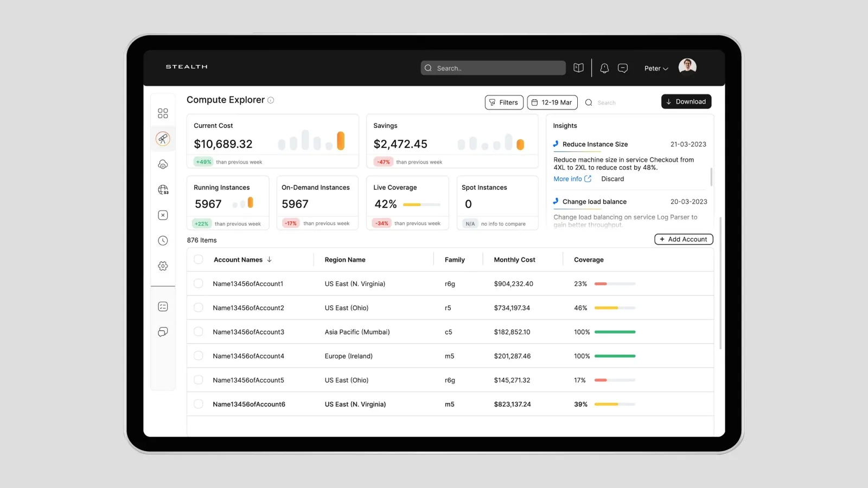Select the checkbox for Name13456ofAccount3
868x488 pixels.
(199, 332)
